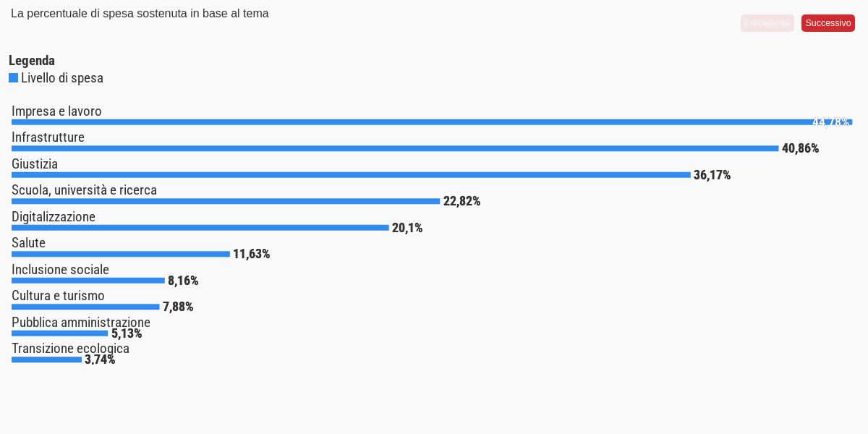Select the Cultura e turismo bar

tap(85, 307)
